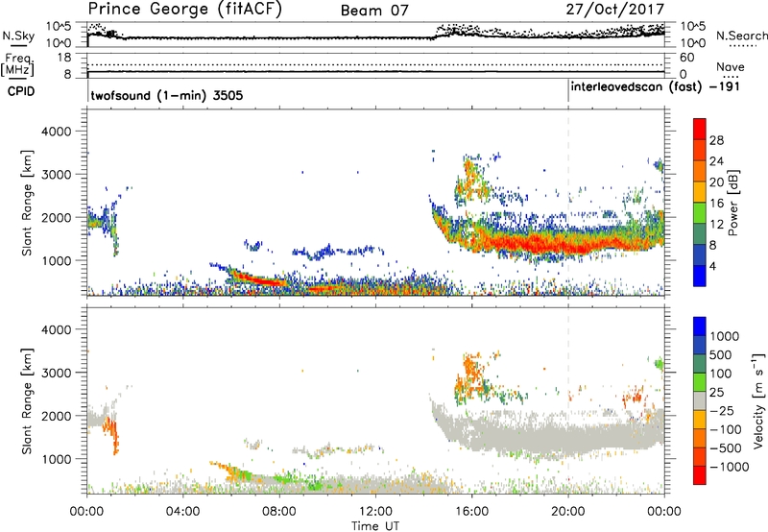Click the CPID start marker before 'twofsound'
Screen dimensions: 768x532
[x=87, y=90]
